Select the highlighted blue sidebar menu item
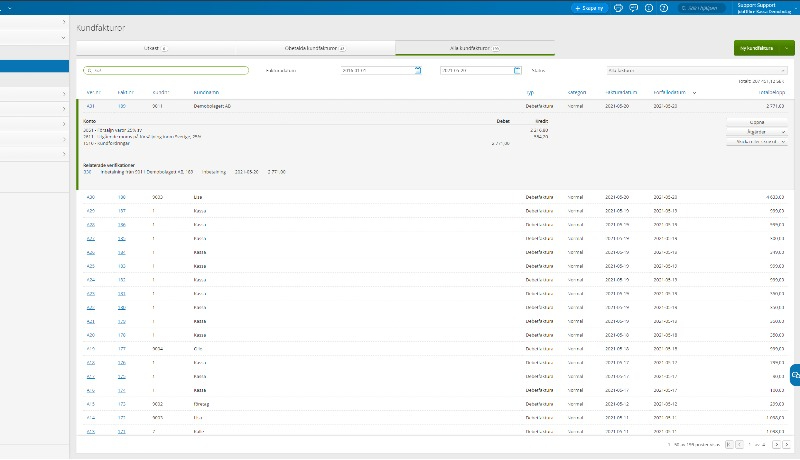Viewport: 800px width, 460px height. [x=34, y=66]
